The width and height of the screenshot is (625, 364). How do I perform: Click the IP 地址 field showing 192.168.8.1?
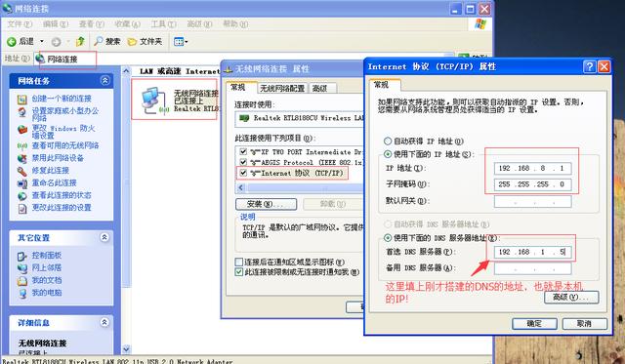tap(532, 168)
